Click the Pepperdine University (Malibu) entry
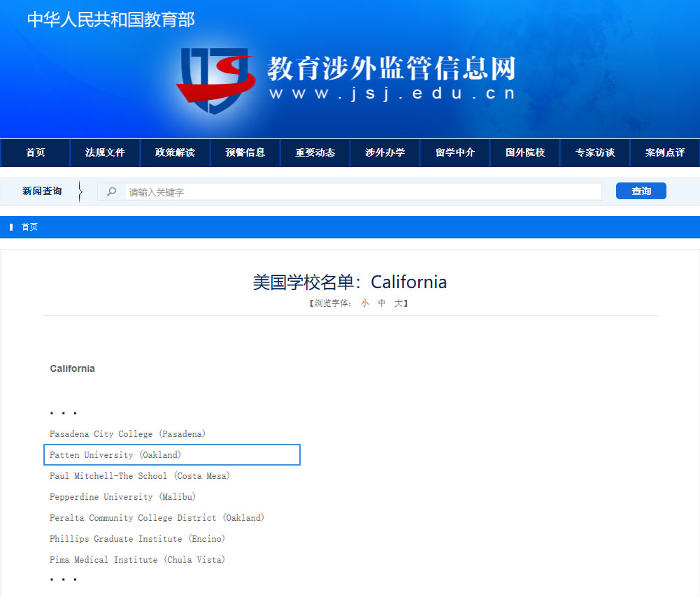 click(122, 497)
